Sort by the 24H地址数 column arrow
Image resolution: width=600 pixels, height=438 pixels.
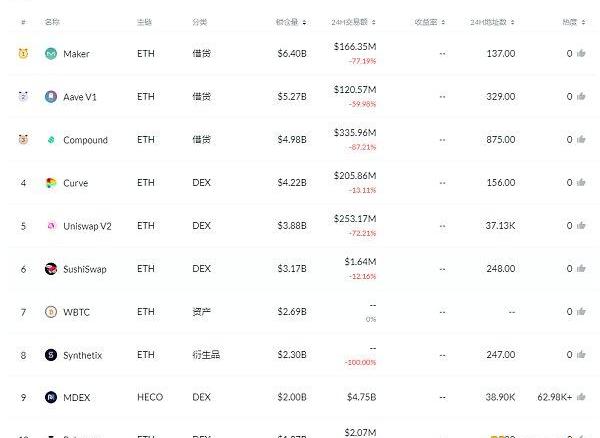pyautogui.click(x=512, y=22)
